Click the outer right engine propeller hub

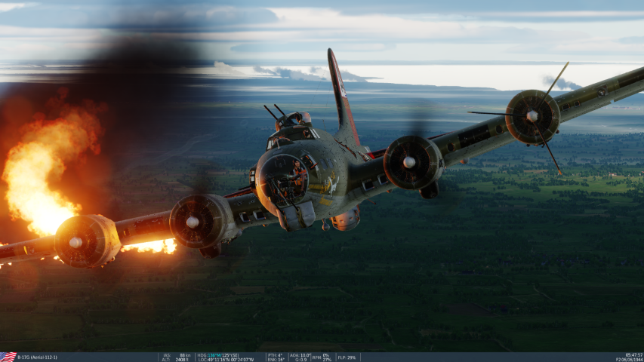click(532, 116)
